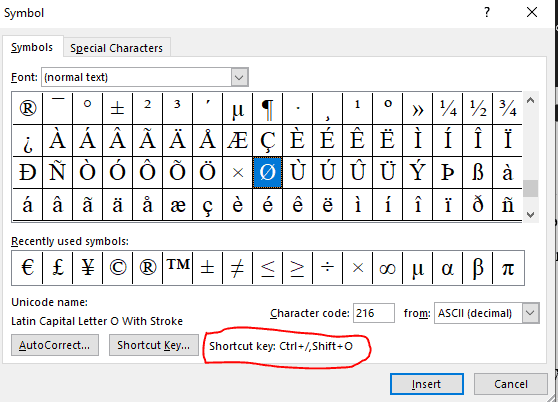
Task: Select the ß sharp s symbol
Action: [x=478, y=173]
